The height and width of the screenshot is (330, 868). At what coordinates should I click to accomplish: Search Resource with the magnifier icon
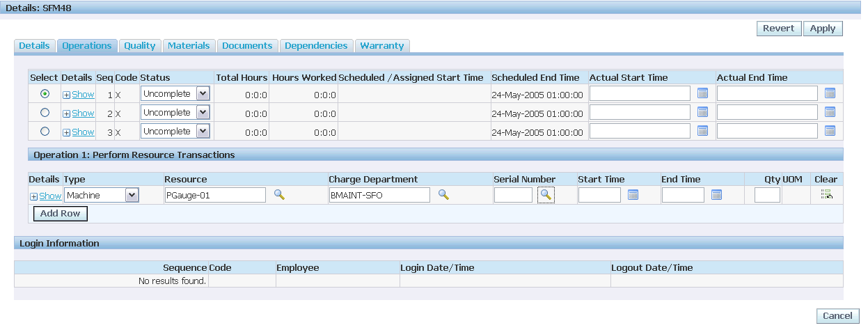click(x=279, y=195)
